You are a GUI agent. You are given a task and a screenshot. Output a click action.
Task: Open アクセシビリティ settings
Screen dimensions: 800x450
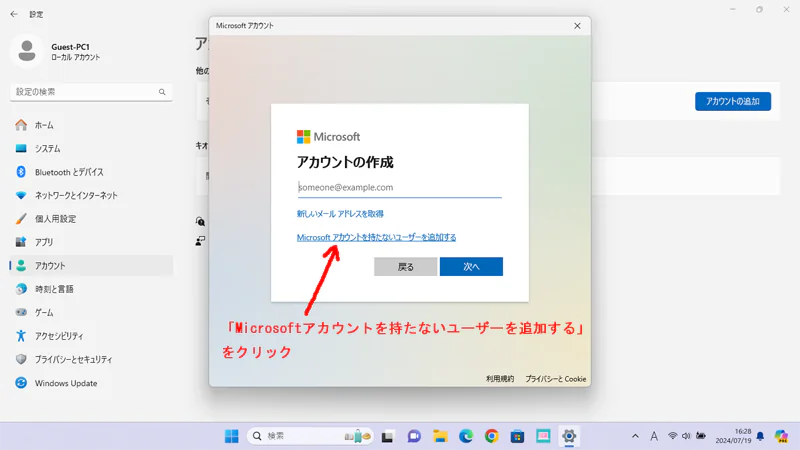pos(91,336)
